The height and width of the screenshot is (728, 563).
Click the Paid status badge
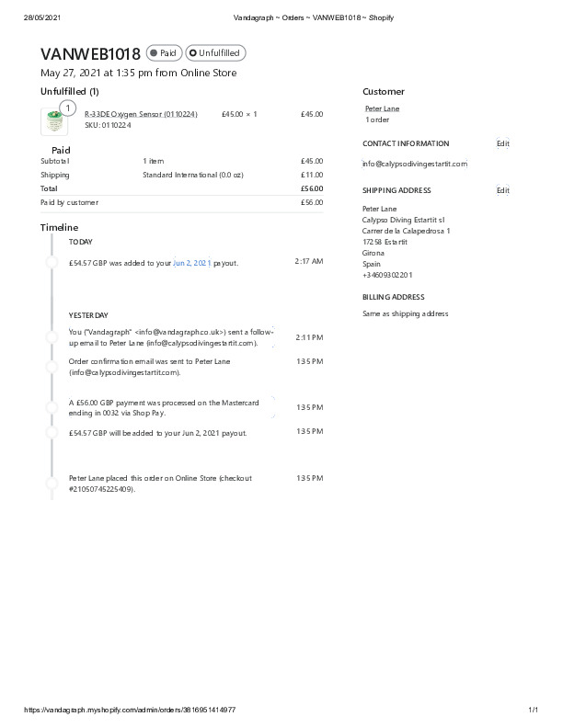coord(164,53)
